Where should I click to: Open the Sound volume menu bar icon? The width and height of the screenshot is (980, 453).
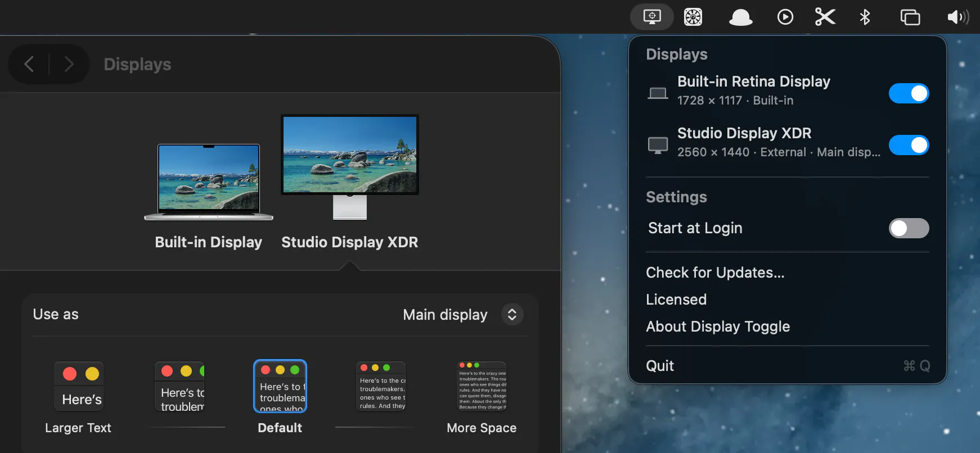coord(958,17)
